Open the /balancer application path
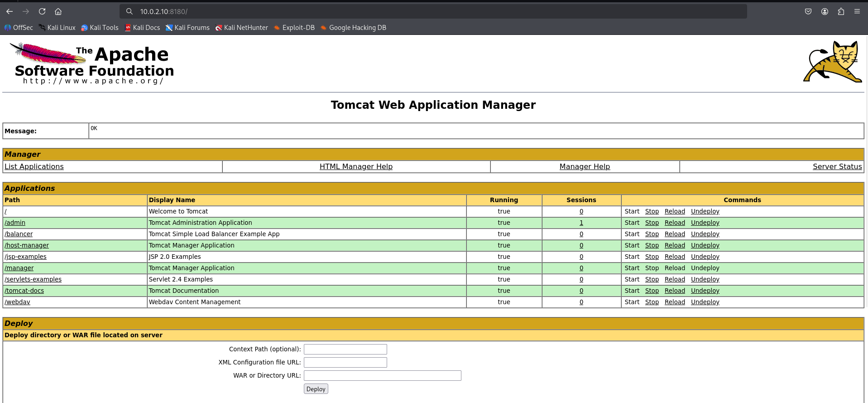Viewport: 868px width, 403px height. pyautogui.click(x=19, y=234)
